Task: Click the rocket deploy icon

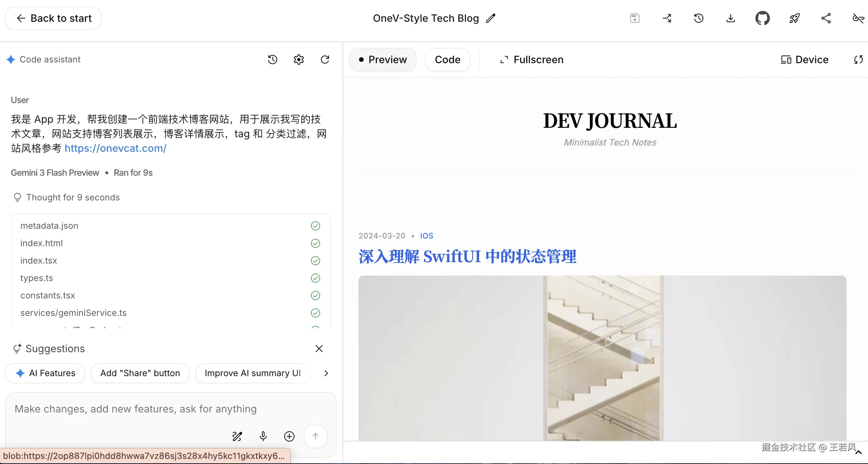Action: (794, 18)
